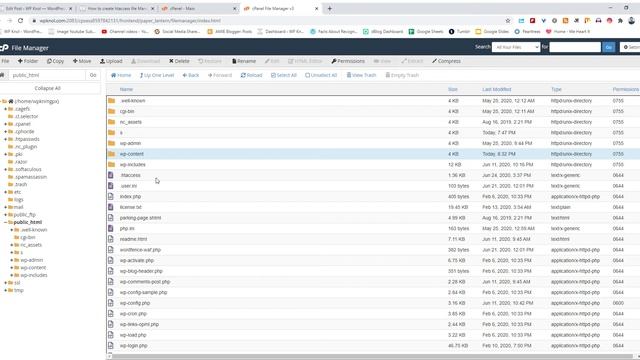Expand the etc tree folder

pyautogui.click(x=5, y=192)
